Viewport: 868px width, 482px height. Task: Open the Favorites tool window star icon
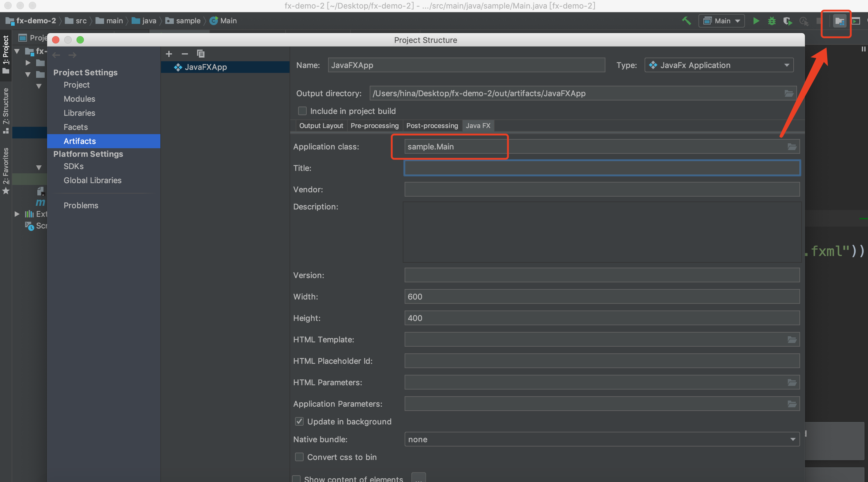coord(6,191)
